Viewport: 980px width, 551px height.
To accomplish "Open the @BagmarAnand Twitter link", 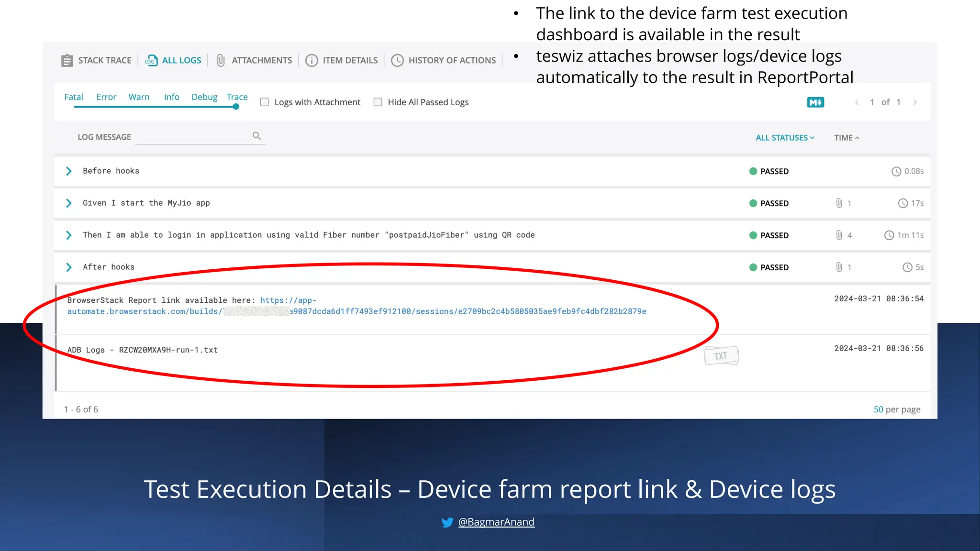I will (496, 522).
